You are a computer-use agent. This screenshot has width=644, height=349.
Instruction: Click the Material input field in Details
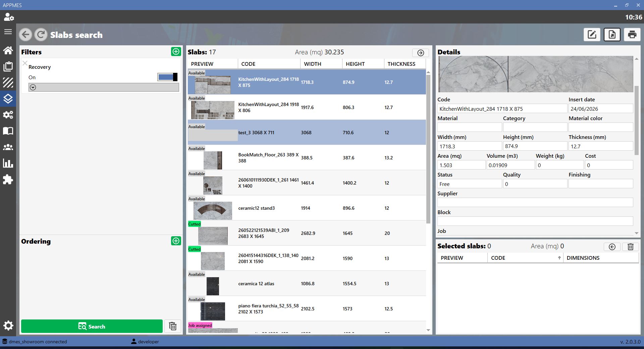click(x=470, y=127)
